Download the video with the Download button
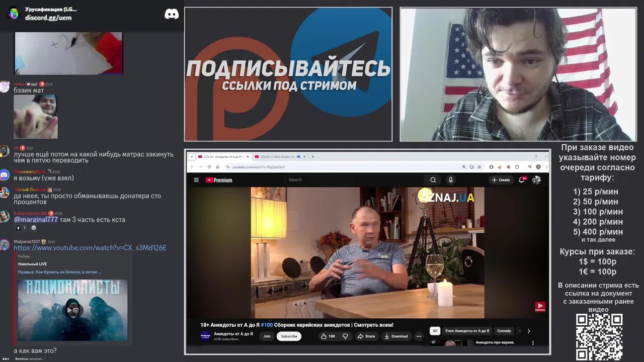 (x=396, y=336)
